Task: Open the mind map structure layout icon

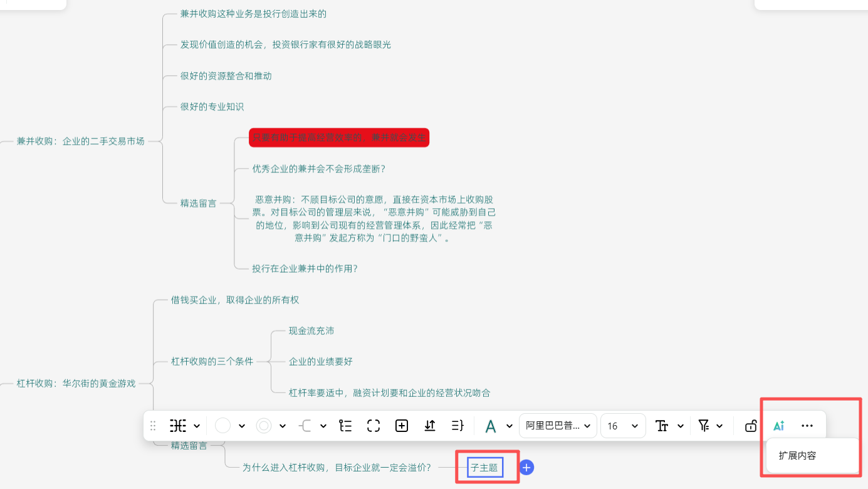Action: click(179, 426)
